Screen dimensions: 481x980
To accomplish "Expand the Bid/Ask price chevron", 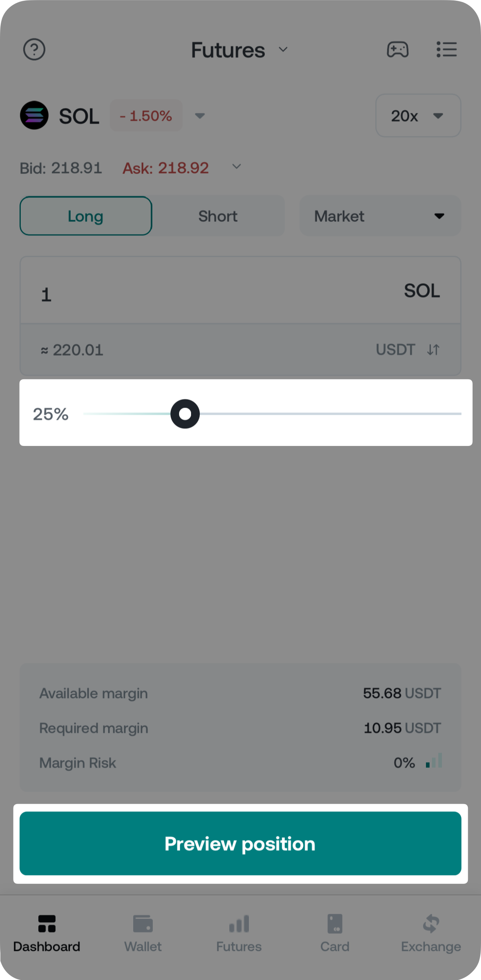I will [237, 167].
